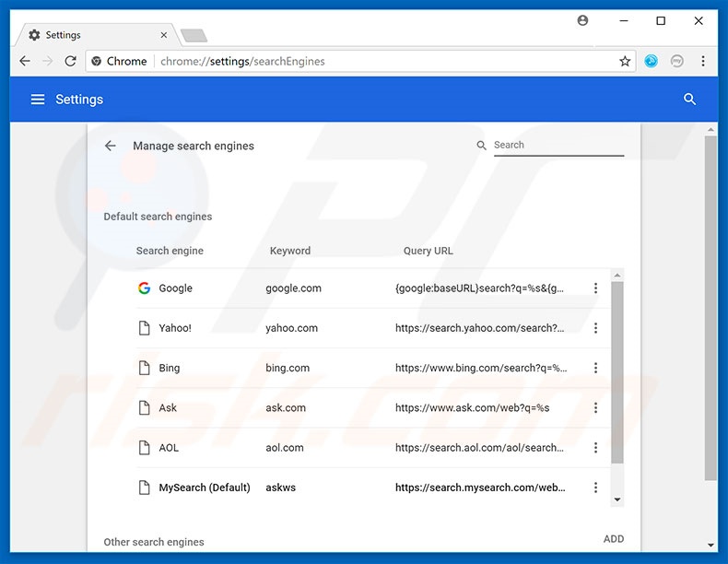Click the magnifier icon beside the Search field

pyautogui.click(x=481, y=146)
